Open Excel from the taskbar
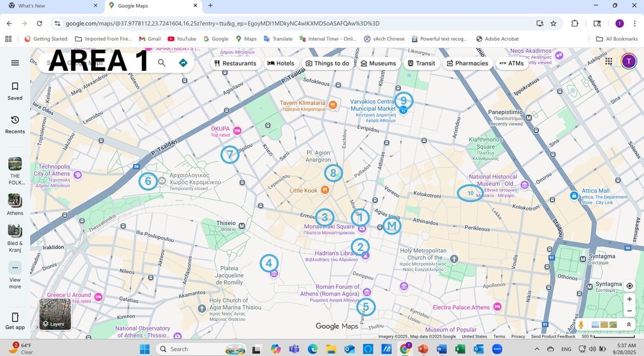 (460, 349)
